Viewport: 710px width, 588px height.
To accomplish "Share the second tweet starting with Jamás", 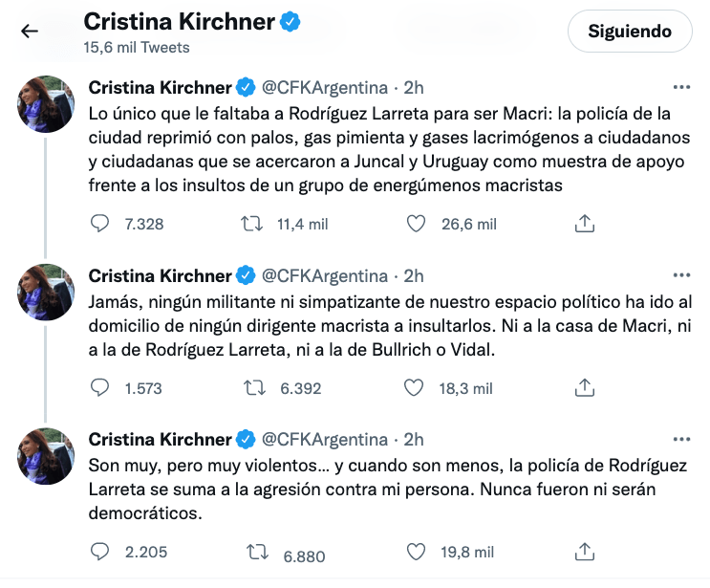I will [585, 388].
